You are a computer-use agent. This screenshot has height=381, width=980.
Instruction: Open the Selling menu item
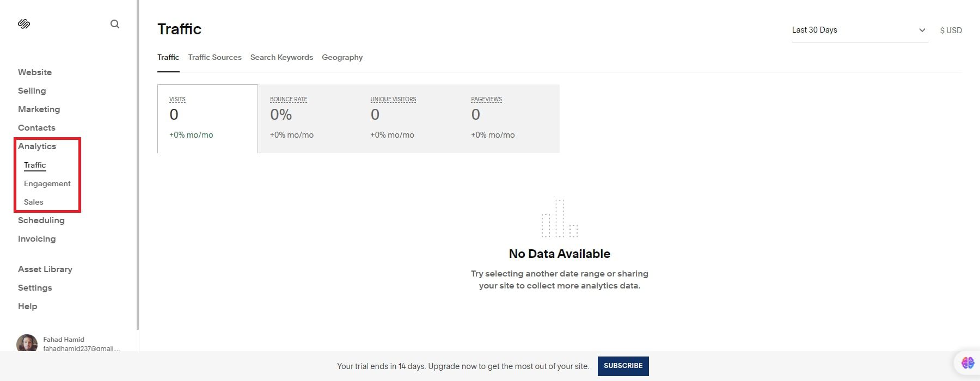pos(32,91)
